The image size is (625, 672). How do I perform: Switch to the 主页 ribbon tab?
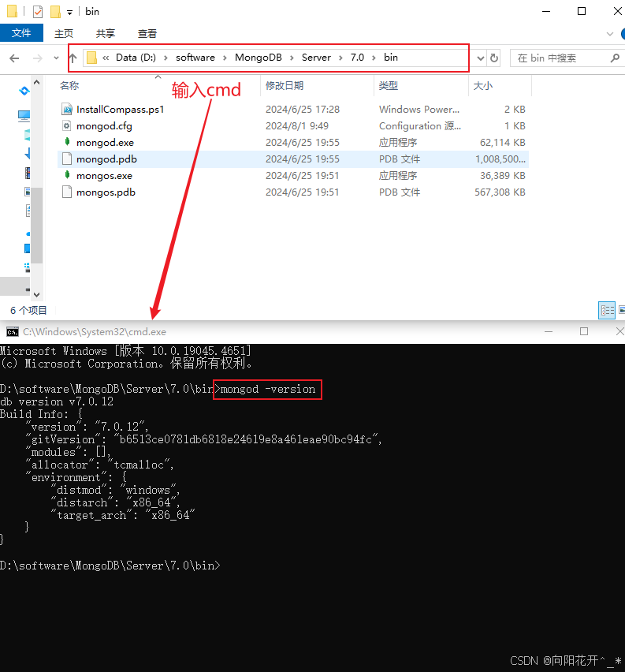point(64,33)
